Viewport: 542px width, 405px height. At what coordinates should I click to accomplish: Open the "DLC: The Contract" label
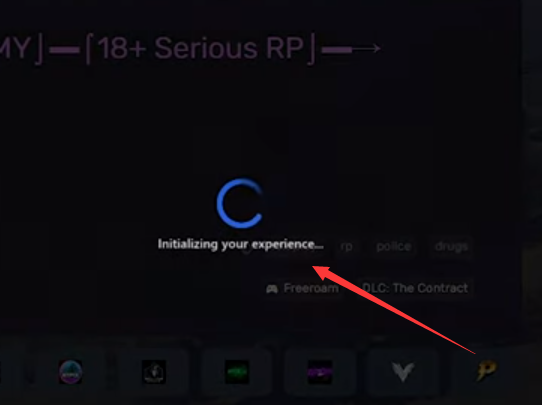point(415,288)
